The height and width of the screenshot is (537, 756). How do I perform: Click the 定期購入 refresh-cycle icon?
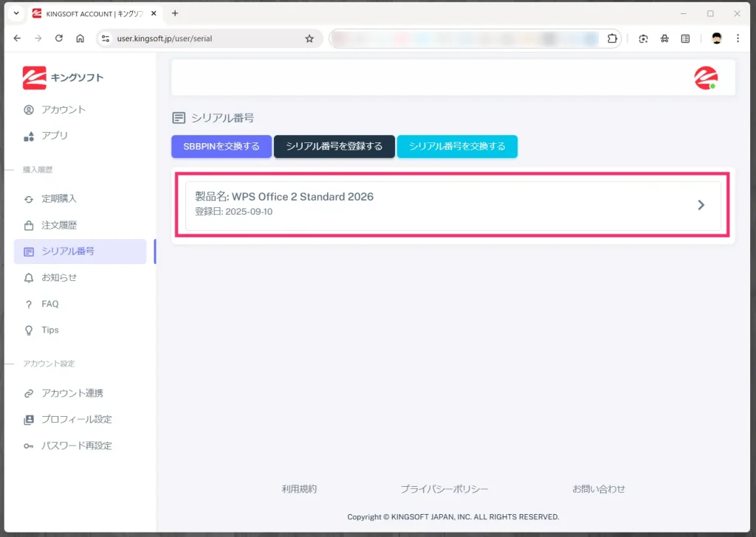click(29, 199)
